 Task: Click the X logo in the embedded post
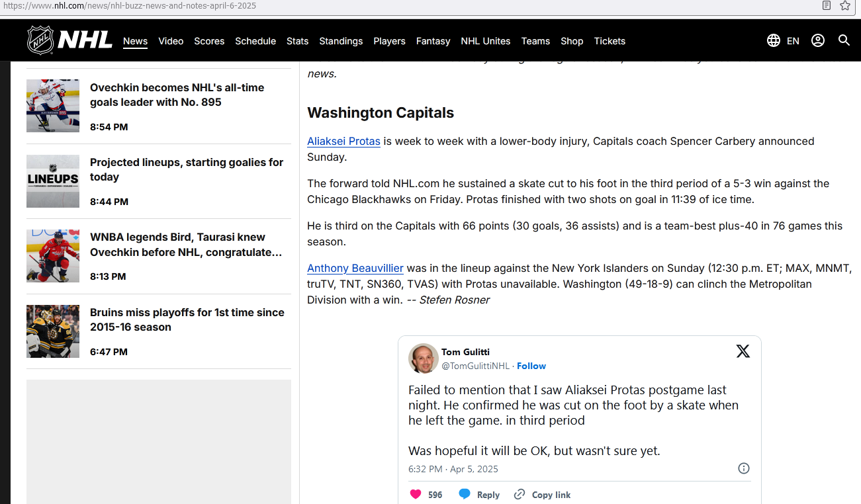tap(743, 351)
